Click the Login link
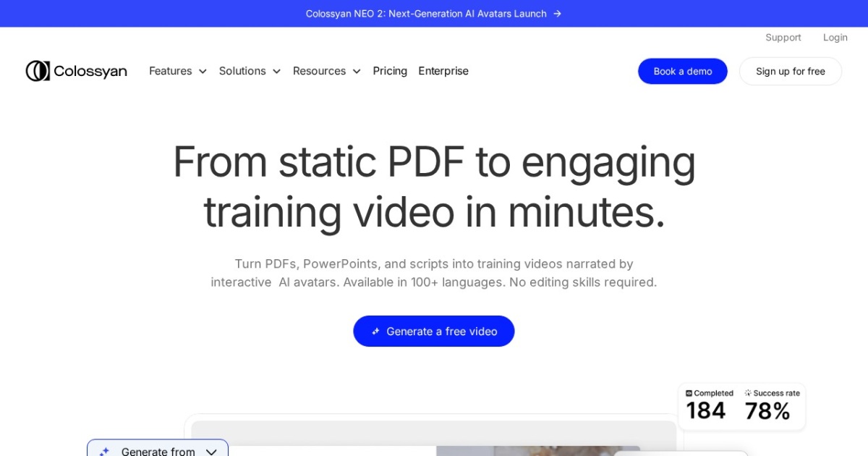868x456 pixels. 835,37
